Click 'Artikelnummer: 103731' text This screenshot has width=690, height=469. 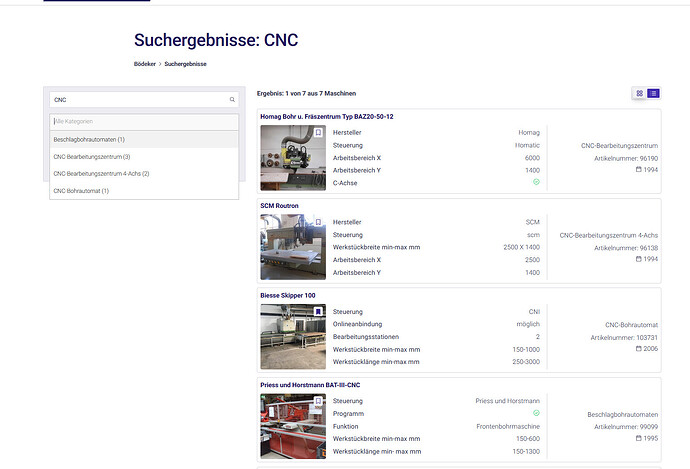tap(624, 337)
